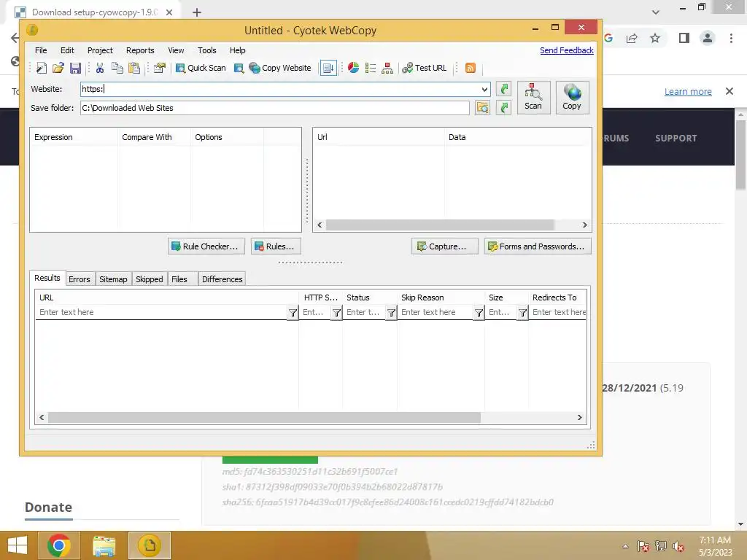Open the View menu

pyautogui.click(x=176, y=50)
